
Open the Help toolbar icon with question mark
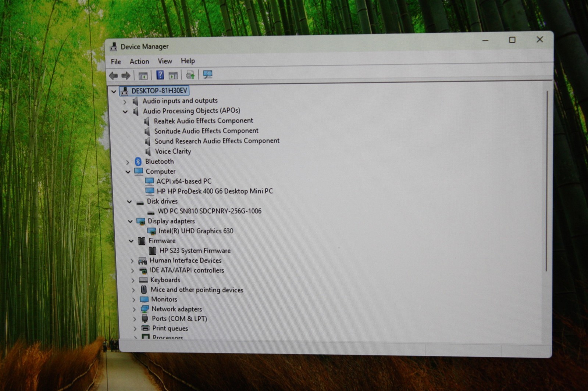tap(160, 75)
